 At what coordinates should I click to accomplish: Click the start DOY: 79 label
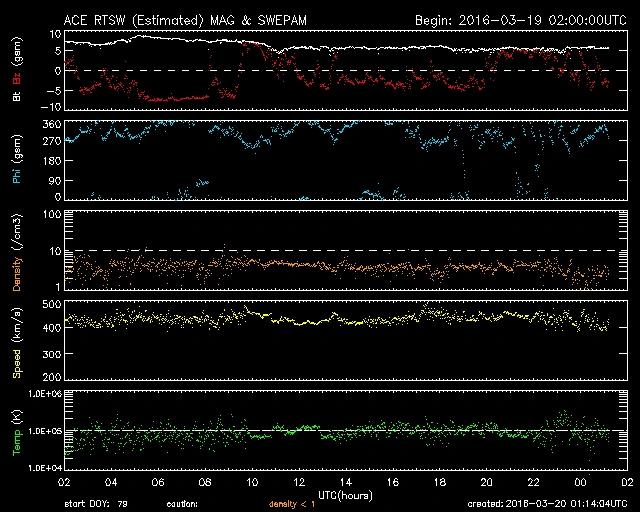point(96,504)
